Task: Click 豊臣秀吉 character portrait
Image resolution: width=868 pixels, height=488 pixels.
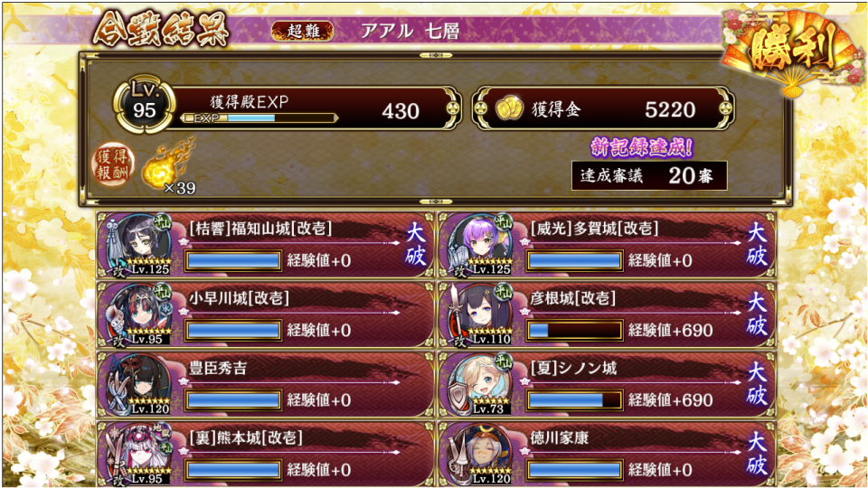Action: [137, 385]
